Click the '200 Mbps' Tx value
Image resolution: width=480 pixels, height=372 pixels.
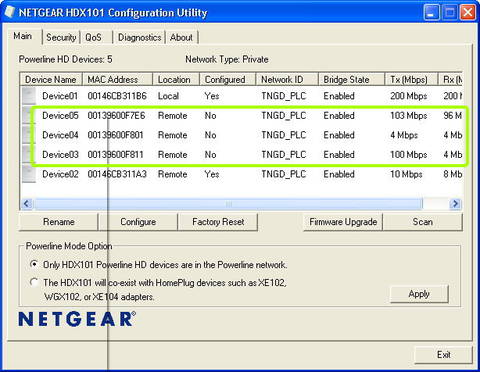point(409,96)
